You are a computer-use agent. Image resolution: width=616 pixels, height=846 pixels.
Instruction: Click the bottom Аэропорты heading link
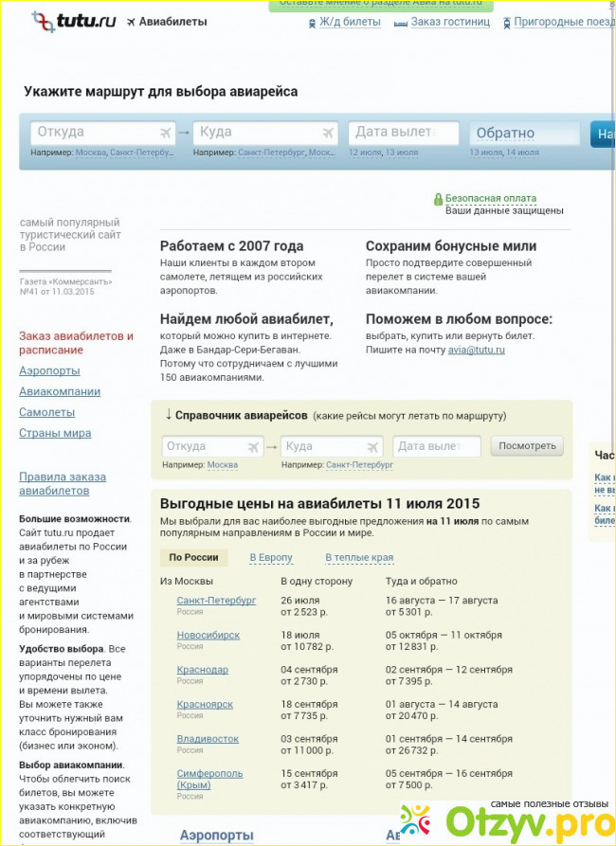(x=216, y=836)
